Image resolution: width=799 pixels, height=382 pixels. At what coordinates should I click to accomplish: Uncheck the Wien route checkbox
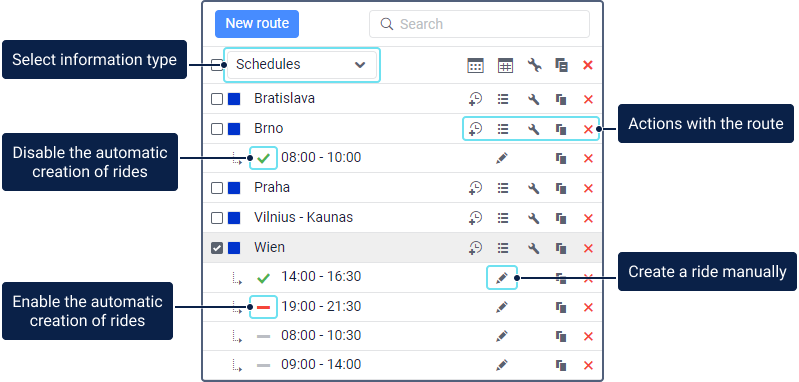point(217,248)
